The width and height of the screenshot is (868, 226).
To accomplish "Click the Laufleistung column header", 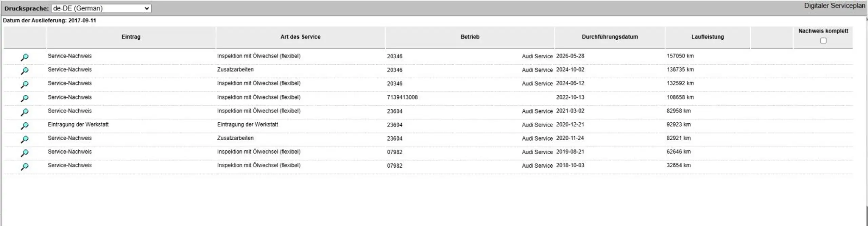I will point(708,37).
